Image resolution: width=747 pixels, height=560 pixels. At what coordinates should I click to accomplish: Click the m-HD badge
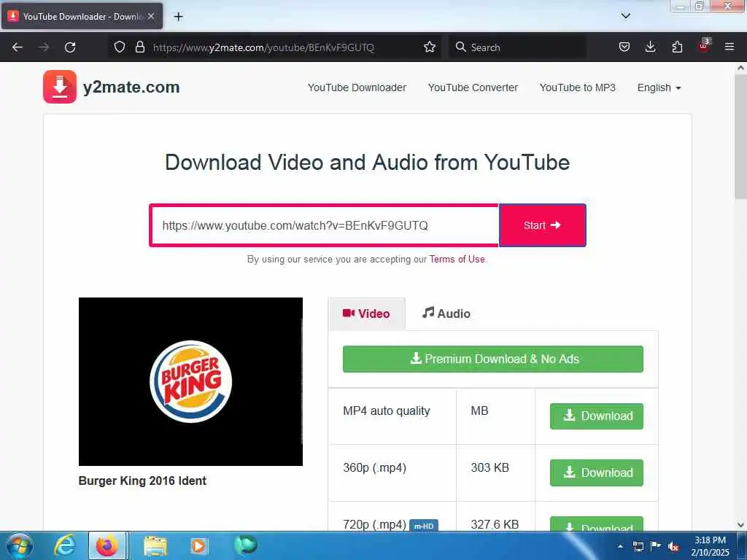[x=424, y=526]
